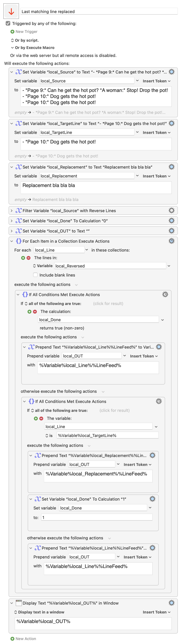Open Insert Token menu in Display Text action
This screenshot has width=181, height=644.
pos(157,612)
